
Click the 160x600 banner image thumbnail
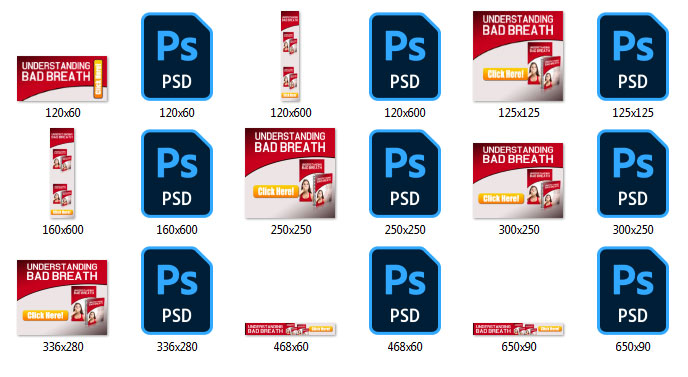pos(62,173)
